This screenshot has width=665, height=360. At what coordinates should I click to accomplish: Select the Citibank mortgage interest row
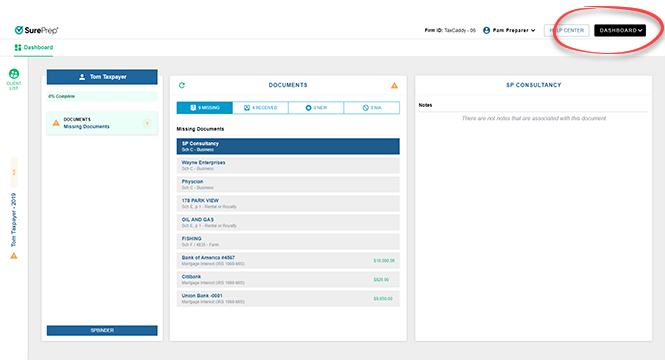pyautogui.click(x=288, y=279)
